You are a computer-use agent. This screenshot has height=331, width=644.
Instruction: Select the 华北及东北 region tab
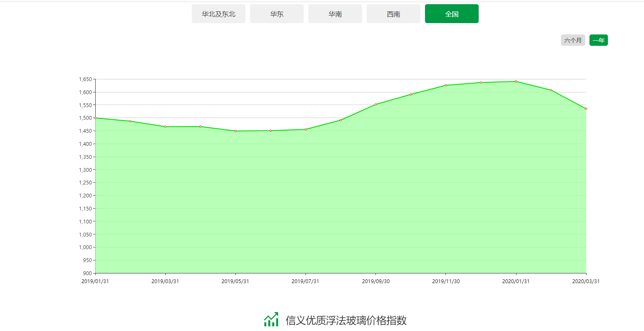pyautogui.click(x=219, y=14)
